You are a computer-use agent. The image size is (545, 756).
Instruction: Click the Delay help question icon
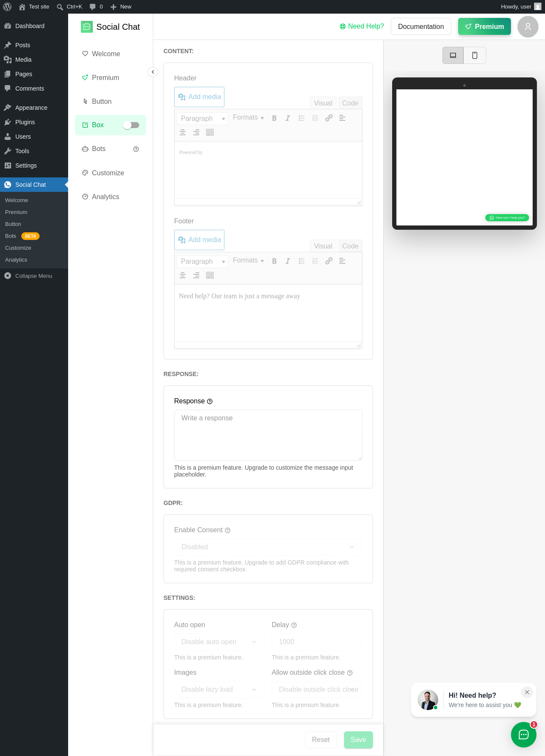294,625
